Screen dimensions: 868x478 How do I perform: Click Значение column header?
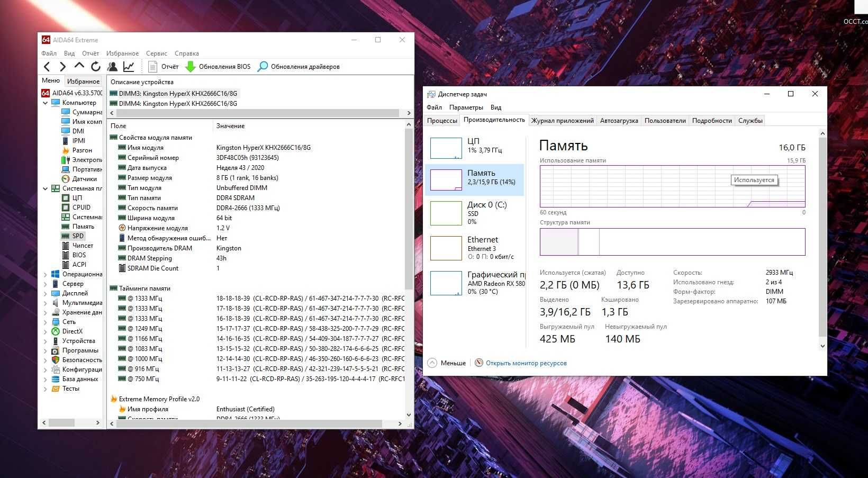pyautogui.click(x=309, y=126)
